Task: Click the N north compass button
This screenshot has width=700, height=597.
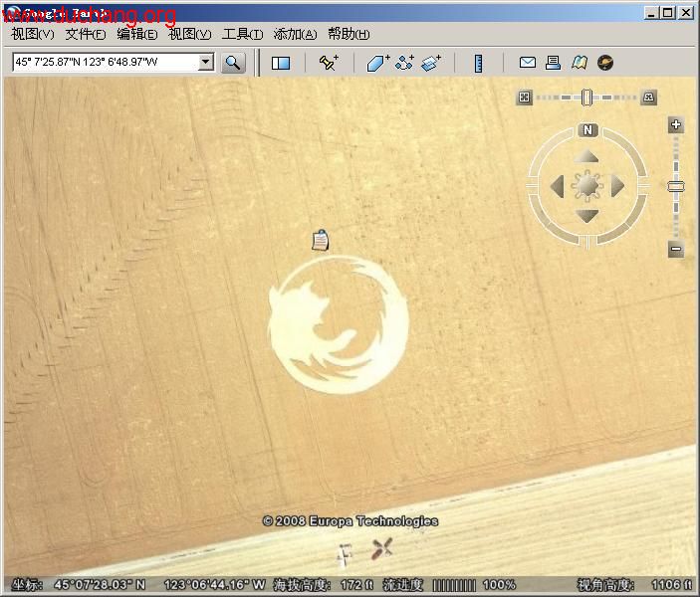Action: 587,129
